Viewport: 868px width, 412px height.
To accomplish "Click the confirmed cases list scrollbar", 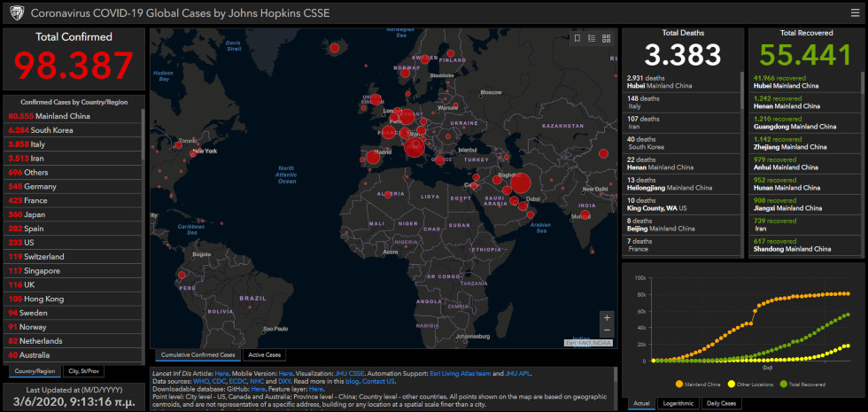I will pos(143,133).
